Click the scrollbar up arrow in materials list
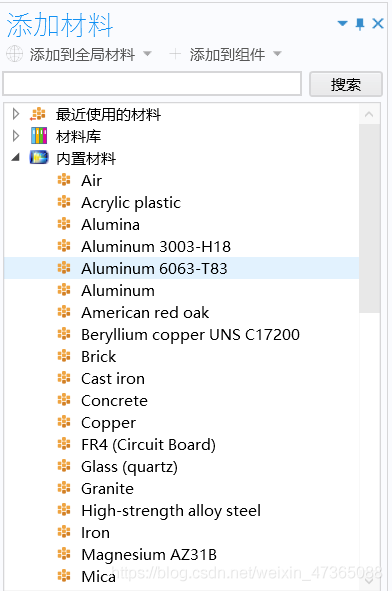 (x=369, y=114)
